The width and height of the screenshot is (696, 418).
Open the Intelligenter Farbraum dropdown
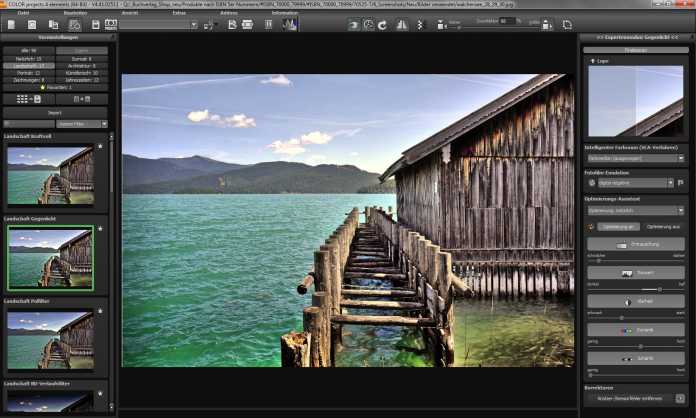coord(635,158)
